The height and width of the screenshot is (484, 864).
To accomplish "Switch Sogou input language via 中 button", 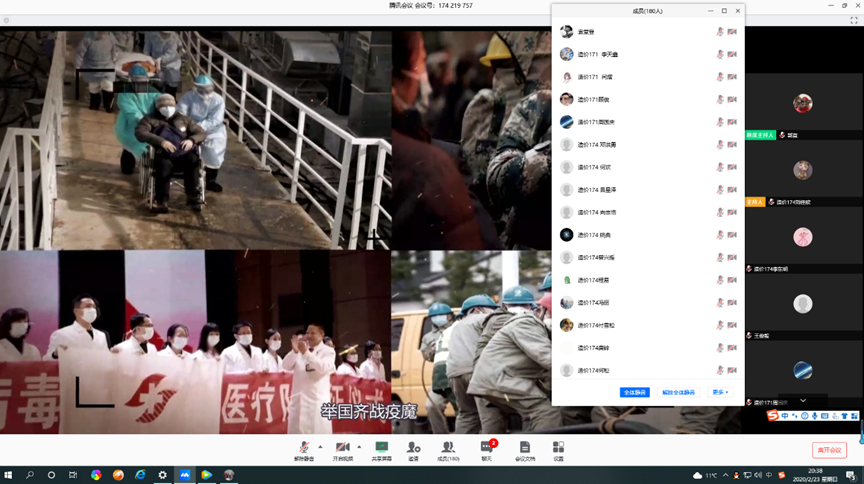I will (785, 416).
